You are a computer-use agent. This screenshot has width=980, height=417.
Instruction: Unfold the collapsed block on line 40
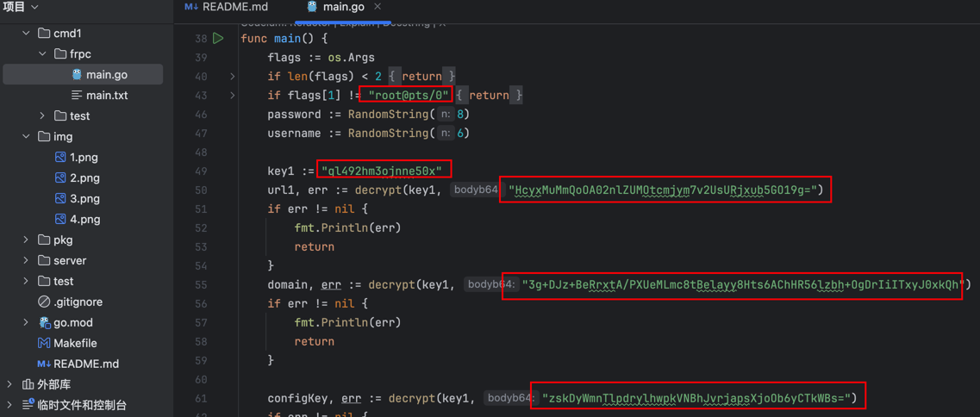(x=233, y=77)
